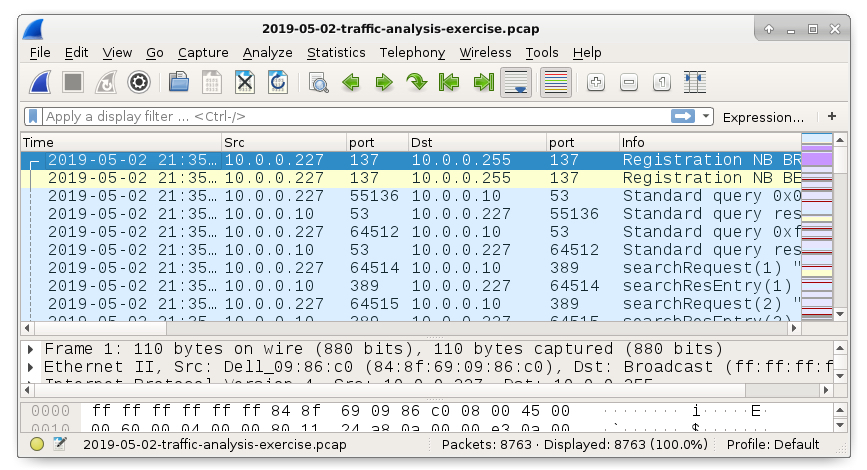Open Tools menu
Viewport: 867px width, 470px height.
[x=542, y=53]
